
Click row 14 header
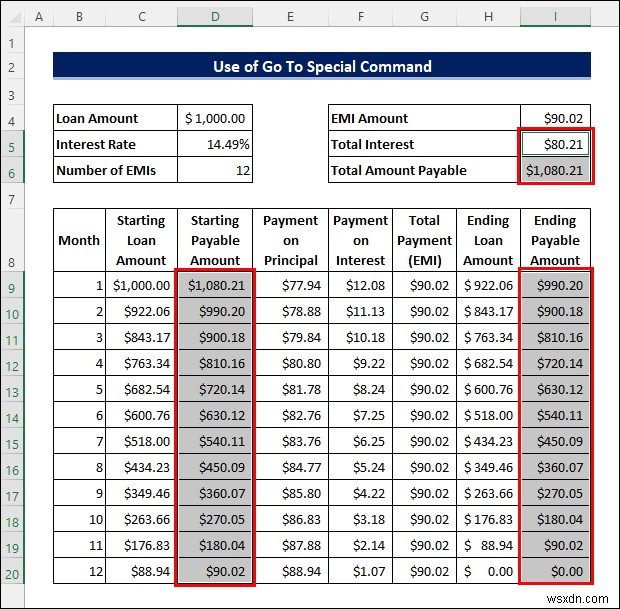(12, 415)
